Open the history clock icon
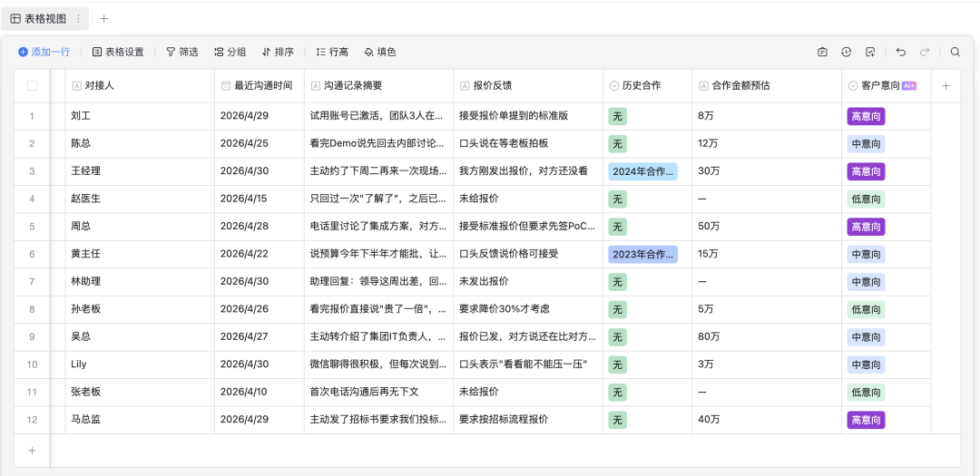 pyautogui.click(x=847, y=53)
